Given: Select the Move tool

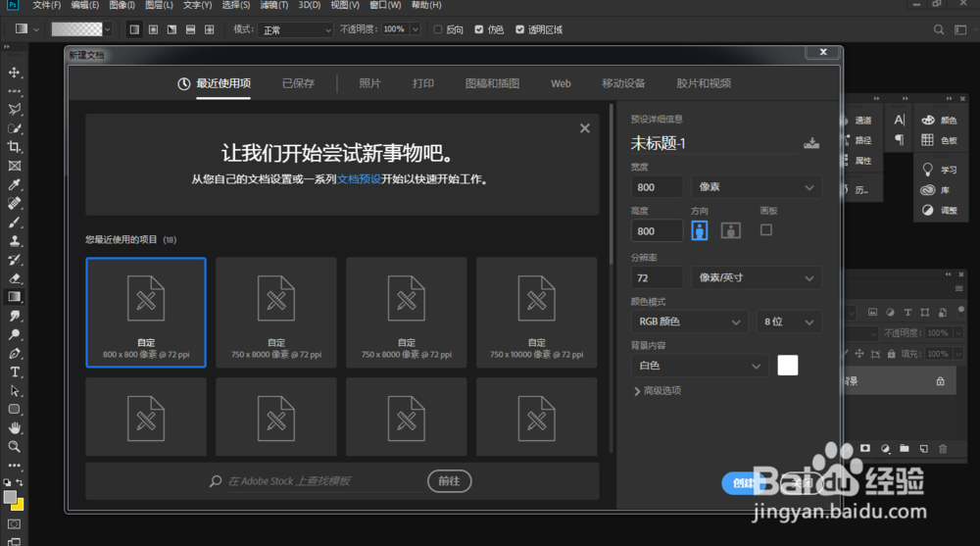Looking at the screenshot, I should click(15, 73).
